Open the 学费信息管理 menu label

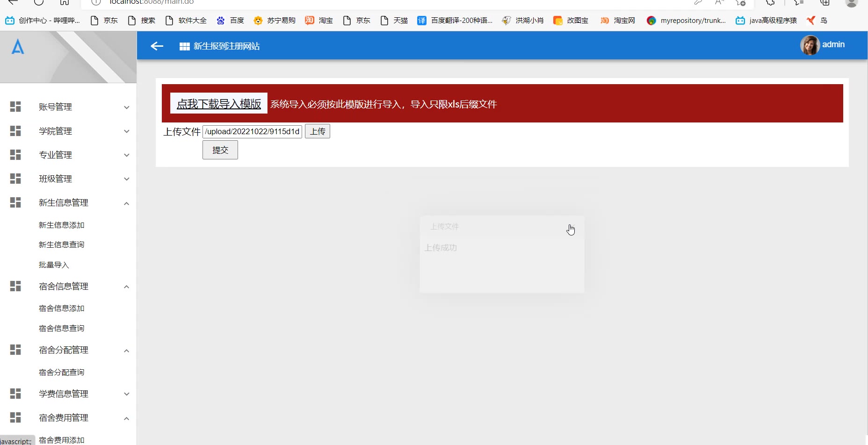pyautogui.click(x=64, y=394)
